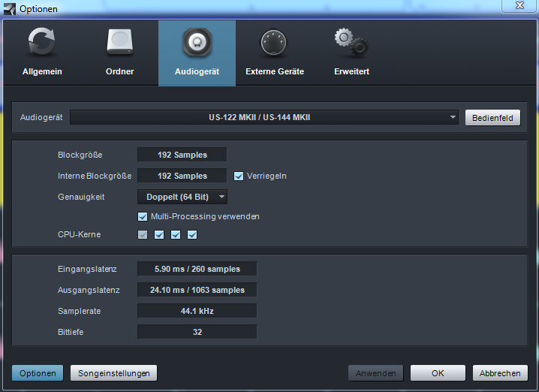Click the Erweitert gears icon
The width and height of the screenshot is (539, 392).
click(x=351, y=43)
